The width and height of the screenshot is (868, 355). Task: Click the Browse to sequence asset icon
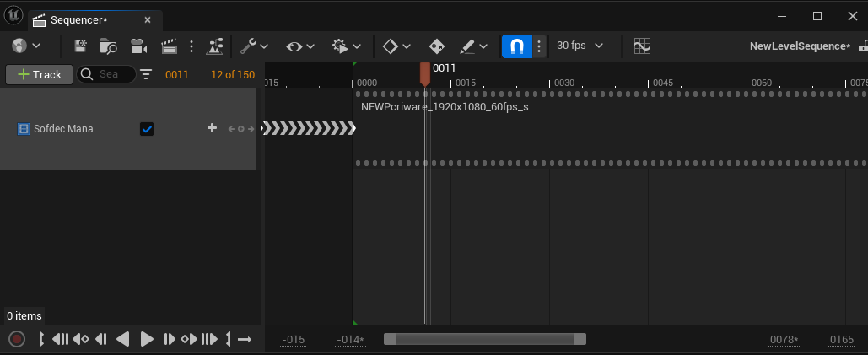[x=108, y=46]
